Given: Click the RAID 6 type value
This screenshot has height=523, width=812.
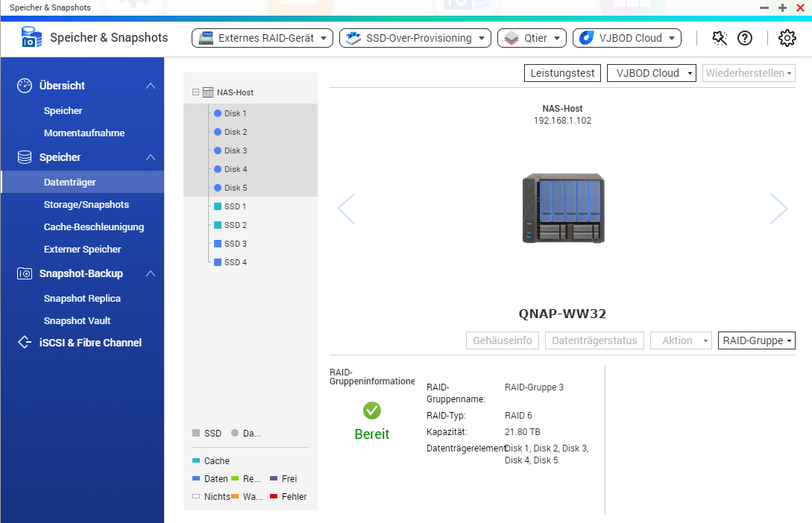Looking at the screenshot, I should pyautogui.click(x=518, y=416).
